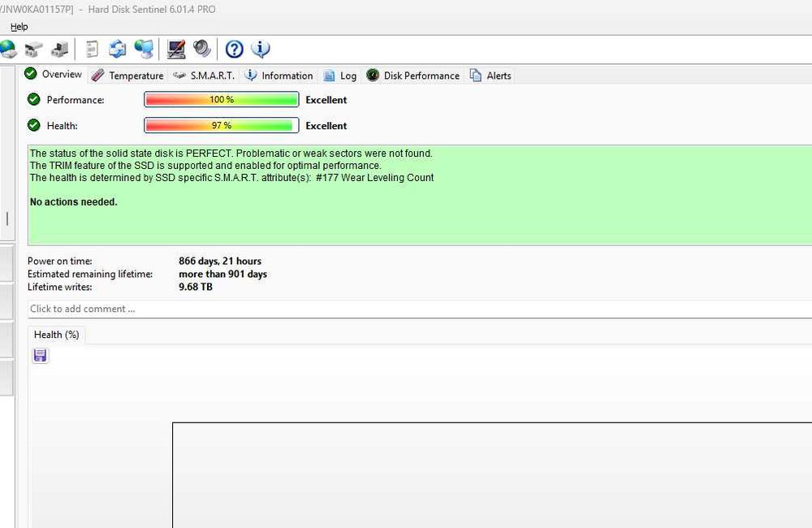Viewport: 812px width, 528px height.
Task: Click the TRIM feature status line
Action: pyautogui.click(x=205, y=166)
